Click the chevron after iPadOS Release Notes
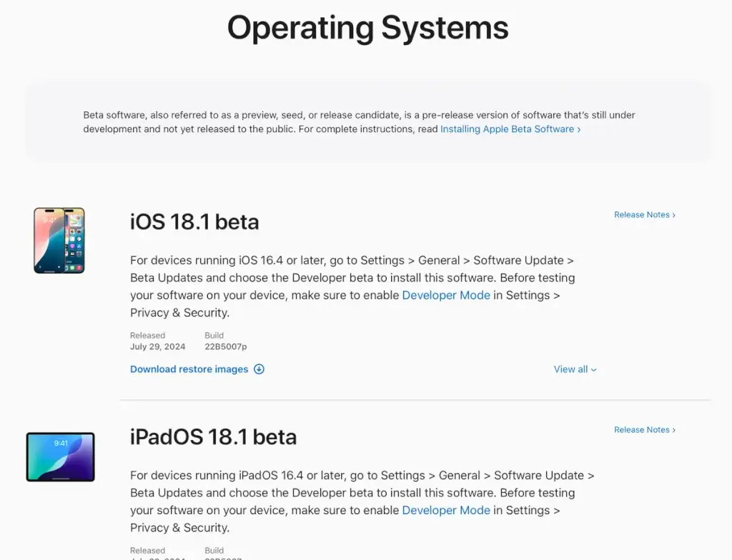Screen dimensions: 732x560 [x=673, y=430]
